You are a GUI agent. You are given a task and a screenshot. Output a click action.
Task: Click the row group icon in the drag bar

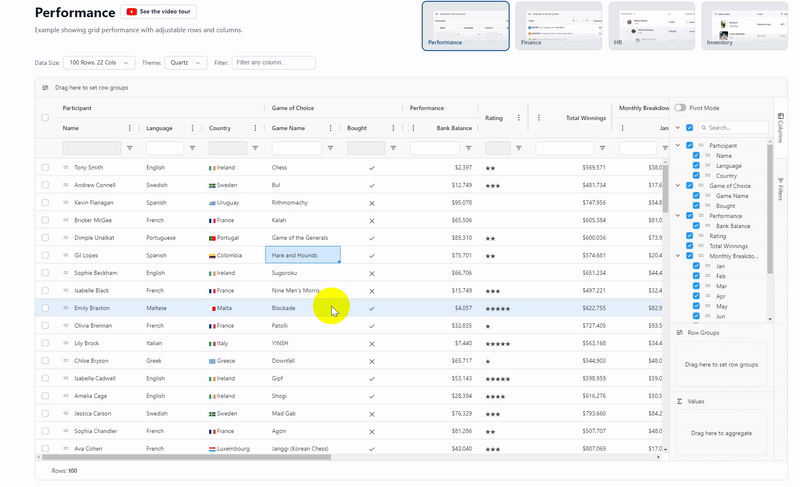click(x=45, y=88)
